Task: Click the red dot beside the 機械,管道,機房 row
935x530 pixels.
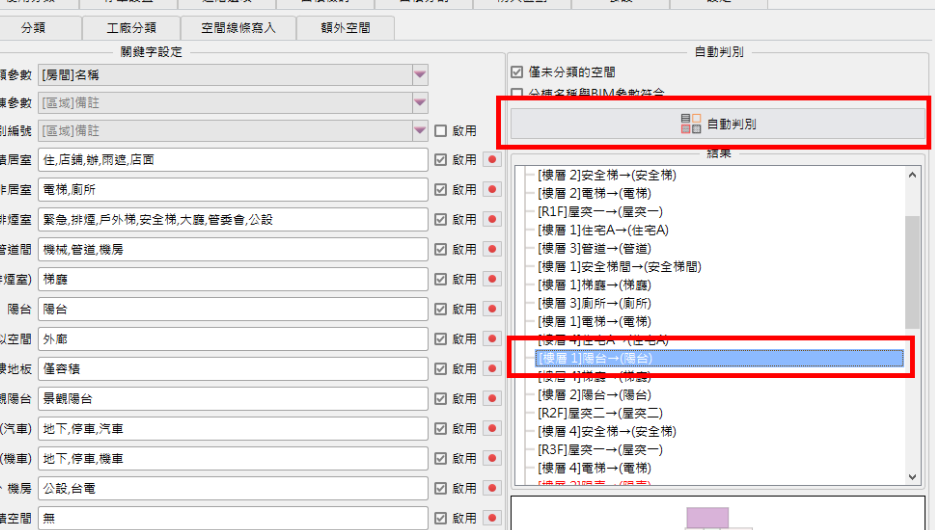Action: pyautogui.click(x=492, y=249)
